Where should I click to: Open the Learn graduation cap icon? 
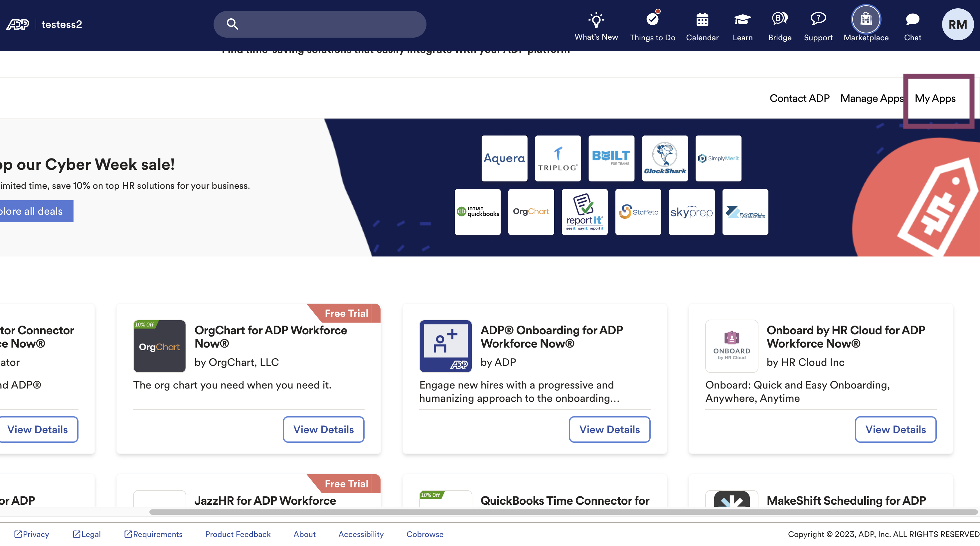(742, 19)
